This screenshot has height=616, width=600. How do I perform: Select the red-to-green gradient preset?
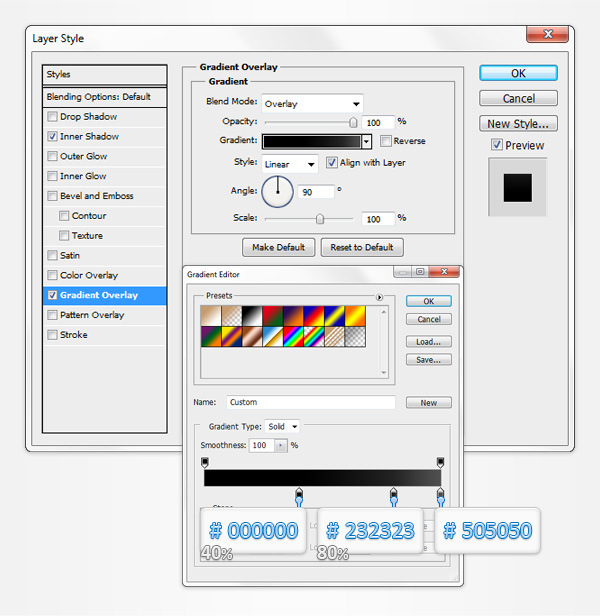(273, 316)
